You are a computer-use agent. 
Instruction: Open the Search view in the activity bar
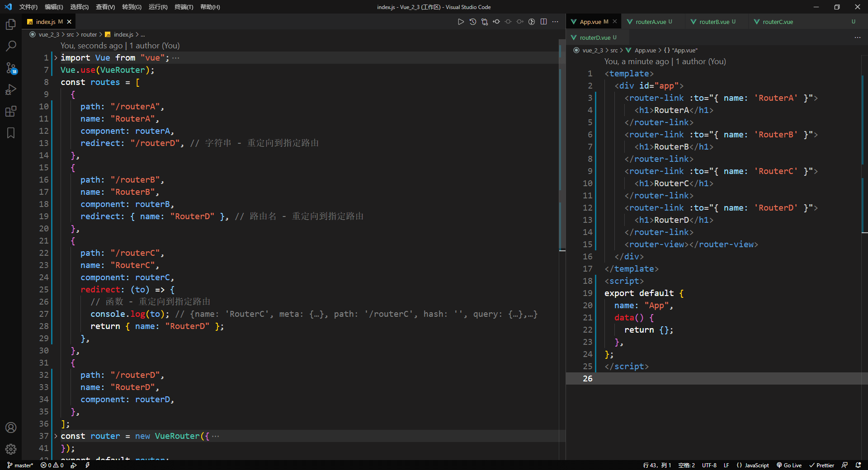(11, 46)
